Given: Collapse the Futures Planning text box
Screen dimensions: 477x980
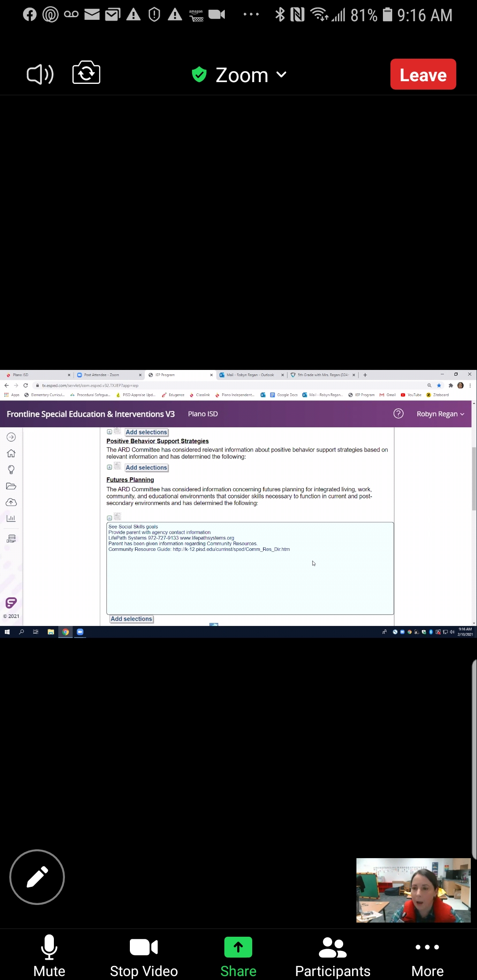Looking at the screenshot, I should pyautogui.click(x=110, y=518).
